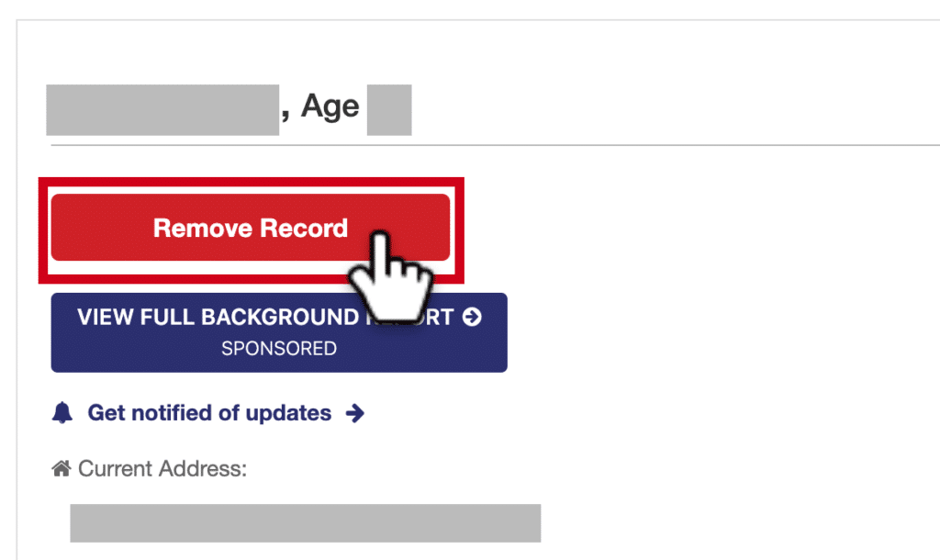Viewport: 940px width, 560px height.
Task: Click the redacted age value after Age
Action: coord(389,110)
